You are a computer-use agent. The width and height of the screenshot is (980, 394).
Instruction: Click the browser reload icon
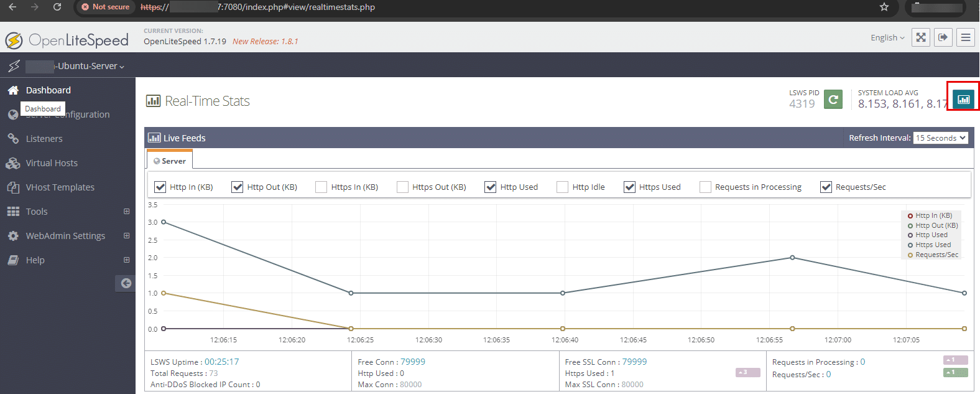(57, 7)
